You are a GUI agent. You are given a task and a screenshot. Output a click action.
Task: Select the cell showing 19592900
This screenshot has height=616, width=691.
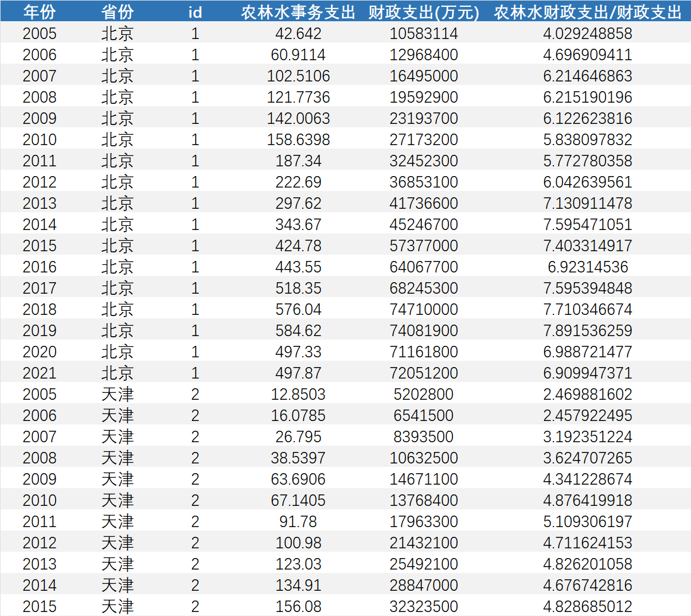click(424, 98)
